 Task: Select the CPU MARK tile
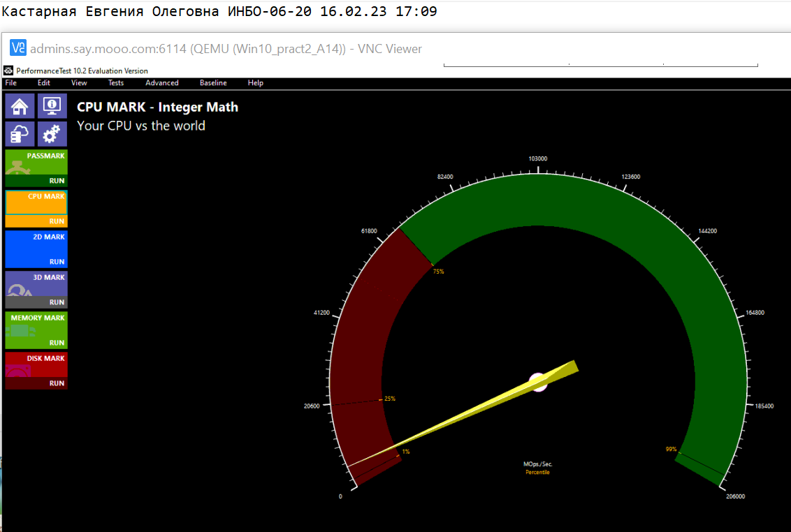[36, 202]
